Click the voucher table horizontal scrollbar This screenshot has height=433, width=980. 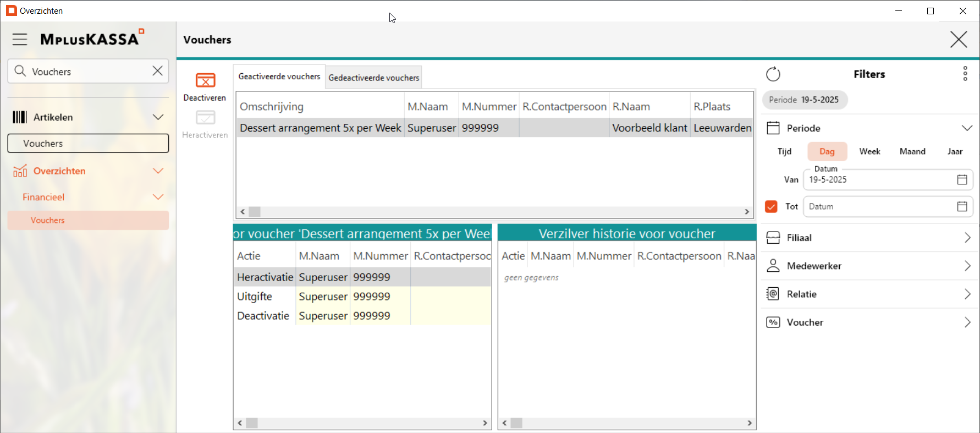tap(495, 212)
